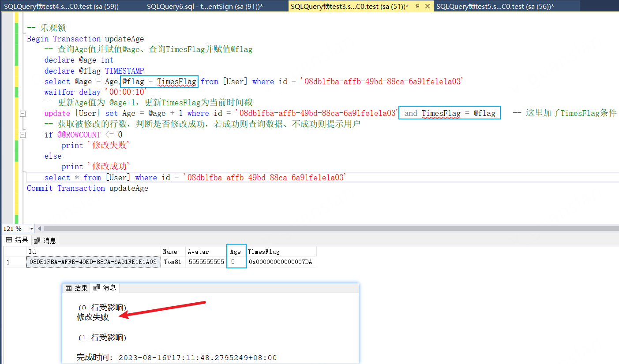Select the Age cell with value 5

(x=236, y=262)
